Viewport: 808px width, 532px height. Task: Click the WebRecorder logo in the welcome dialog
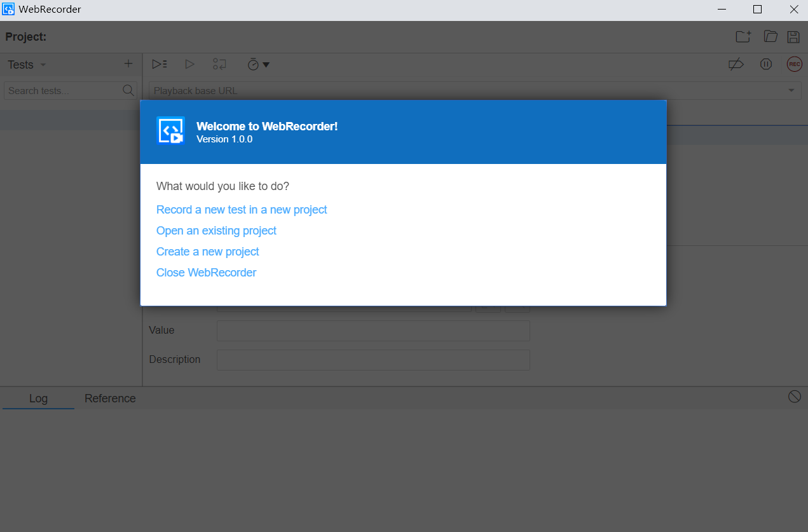[170, 131]
